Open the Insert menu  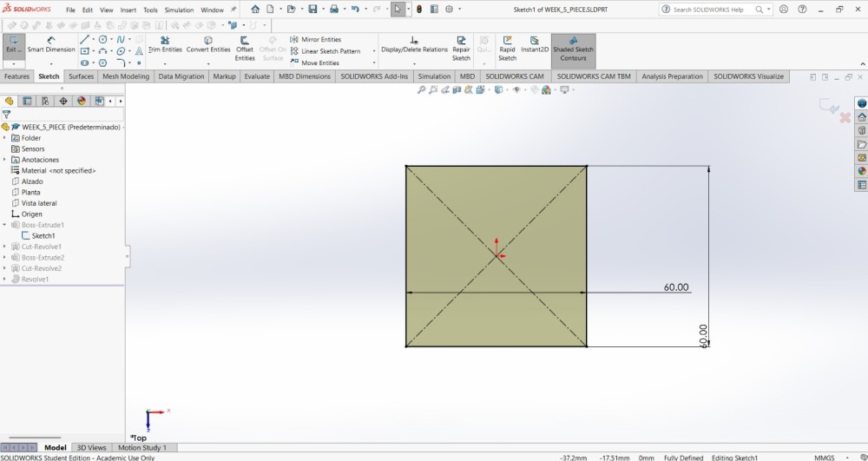pos(128,10)
